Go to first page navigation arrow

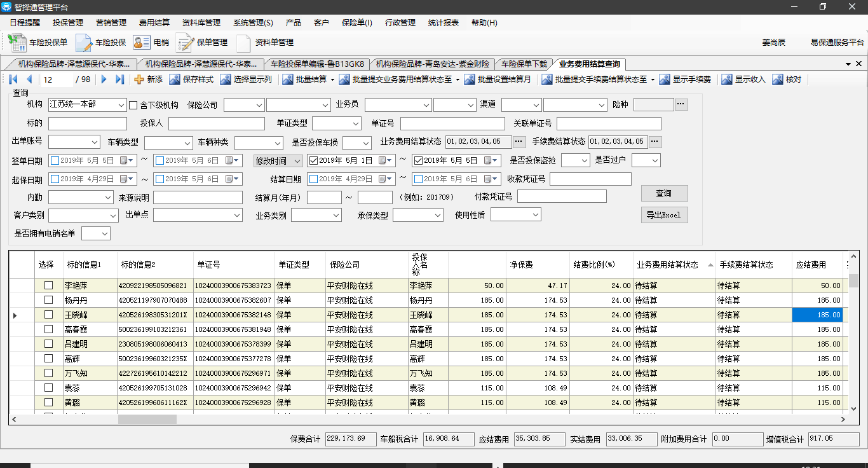[x=13, y=79]
